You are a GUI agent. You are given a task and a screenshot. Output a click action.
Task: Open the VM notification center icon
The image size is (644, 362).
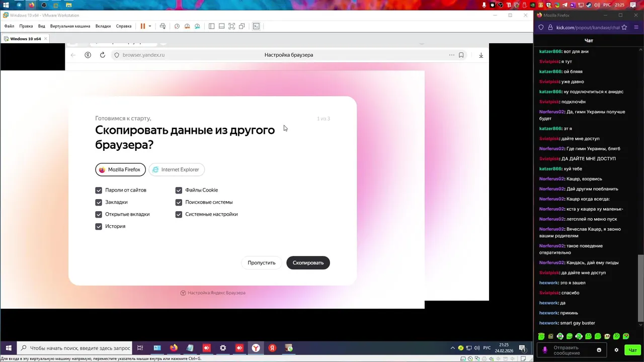click(522, 348)
